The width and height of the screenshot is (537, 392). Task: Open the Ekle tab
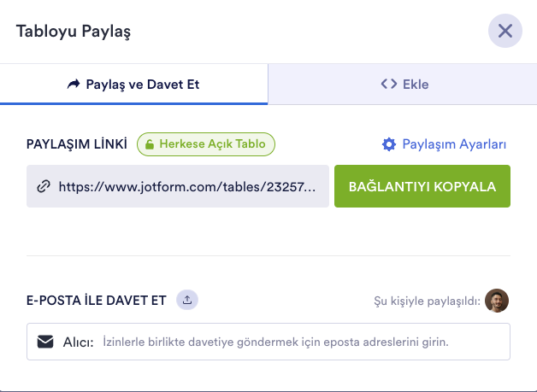point(403,85)
